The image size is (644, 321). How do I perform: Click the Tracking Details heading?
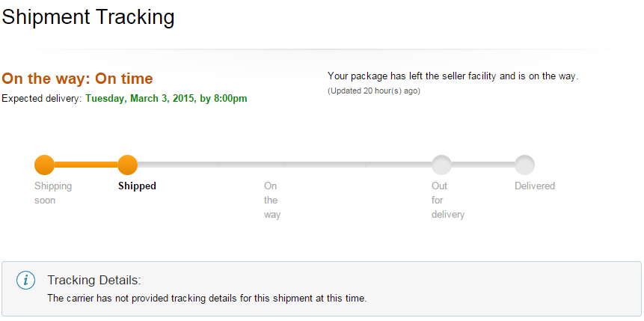coord(94,281)
